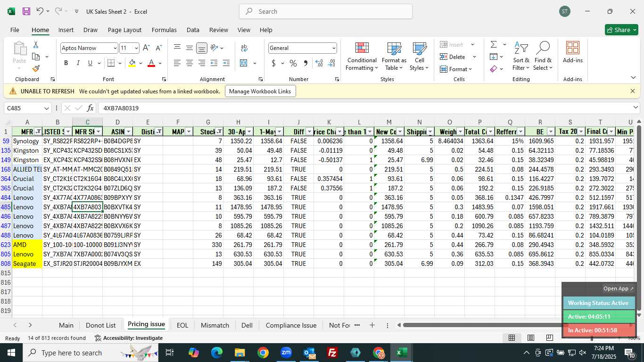The width and height of the screenshot is (644, 362).
Task: Click Decrease Decimal icon
Action: click(x=331, y=63)
